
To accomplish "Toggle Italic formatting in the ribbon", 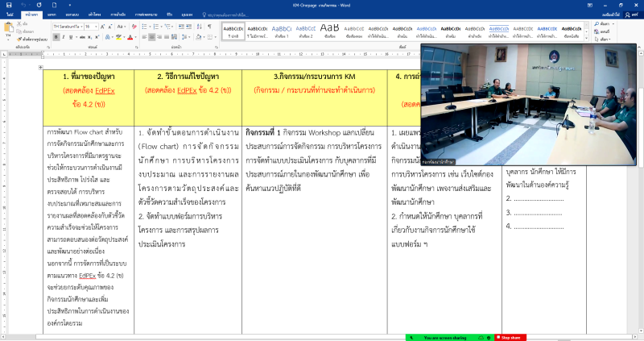I will pyautogui.click(x=63, y=37).
